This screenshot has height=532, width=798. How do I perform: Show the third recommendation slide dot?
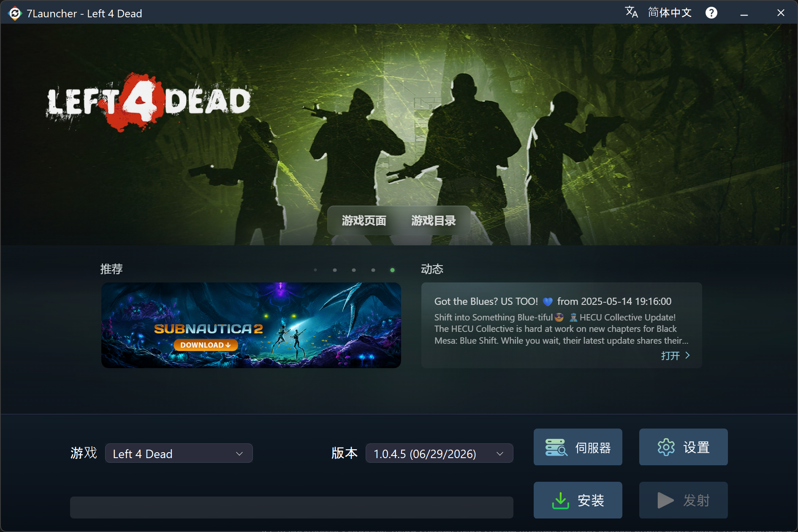tap(354, 270)
